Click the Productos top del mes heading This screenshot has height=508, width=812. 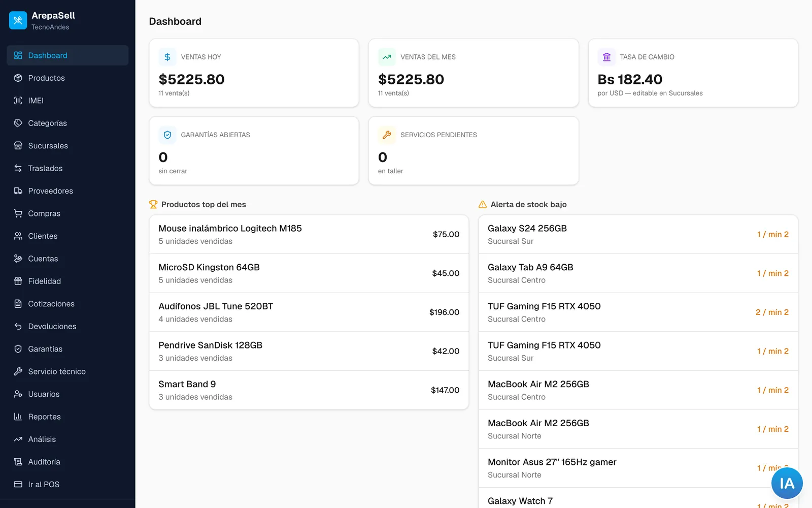204,204
